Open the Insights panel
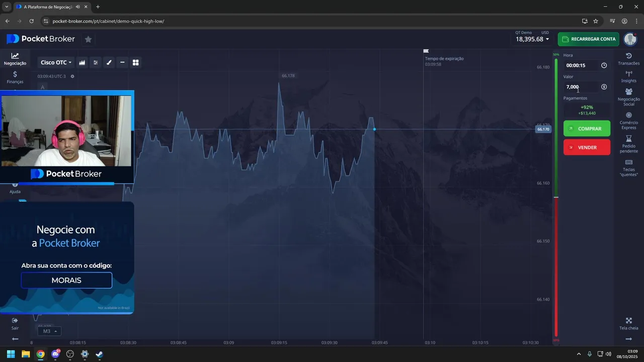 click(628, 76)
